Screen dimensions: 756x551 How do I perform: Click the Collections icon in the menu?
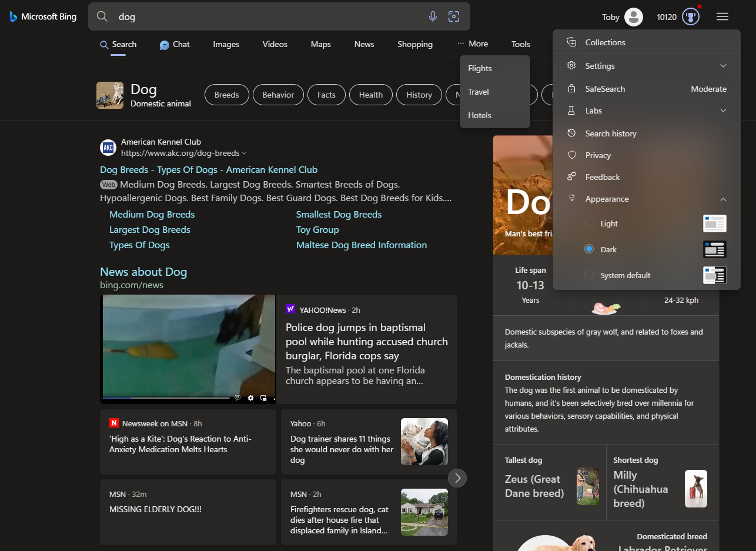pos(571,42)
